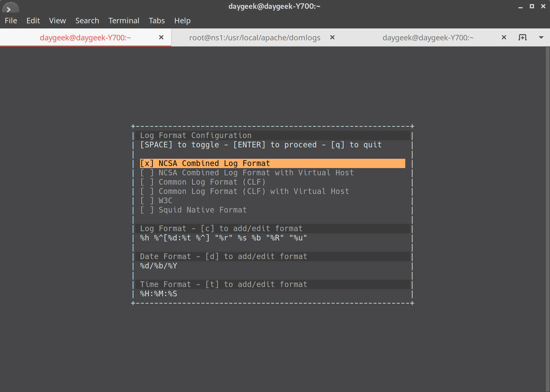The height and width of the screenshot is (392, 550).
Task: Open the Terminal menu
Action: point(124,21)
